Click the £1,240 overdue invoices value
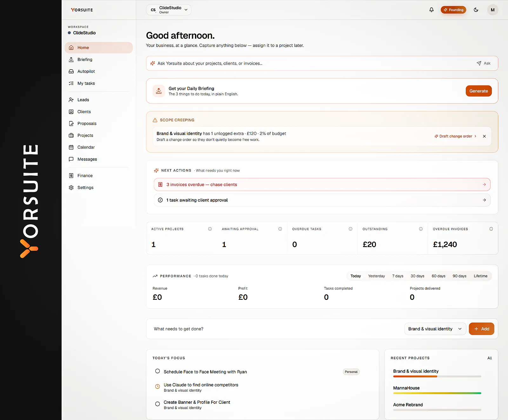Screen dimensions: 508x420 tap(445, 244)
